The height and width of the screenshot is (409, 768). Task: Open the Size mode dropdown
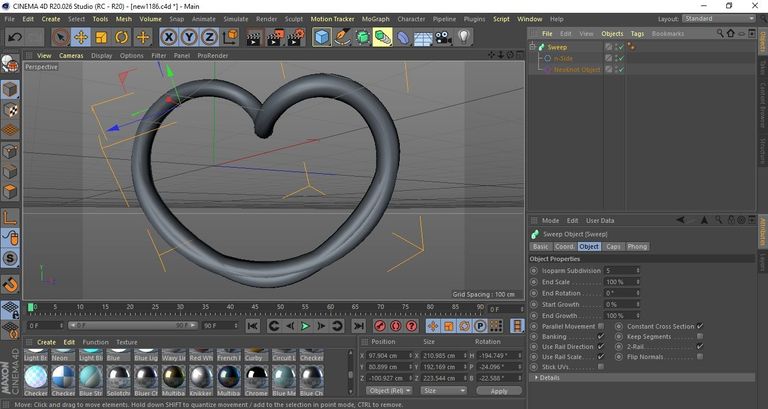click(443, 391)
